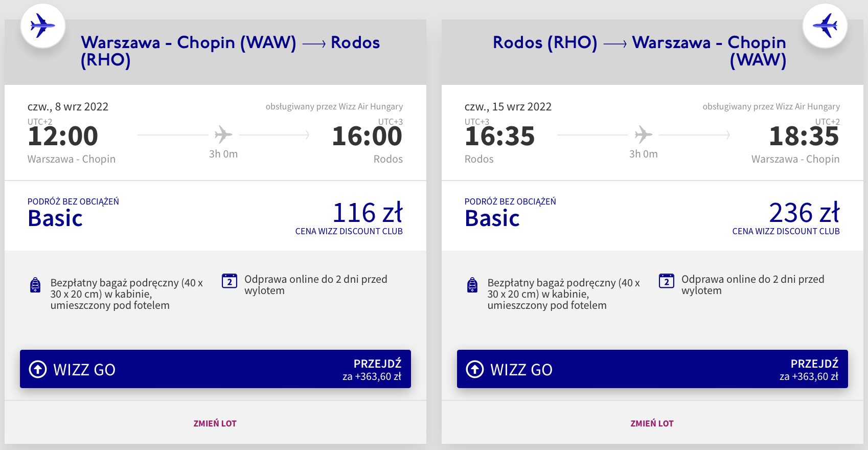Select the 116 zł Basic fare price
Screen dimensions: 868x450
pyautogui.click(x=368, y=213)
